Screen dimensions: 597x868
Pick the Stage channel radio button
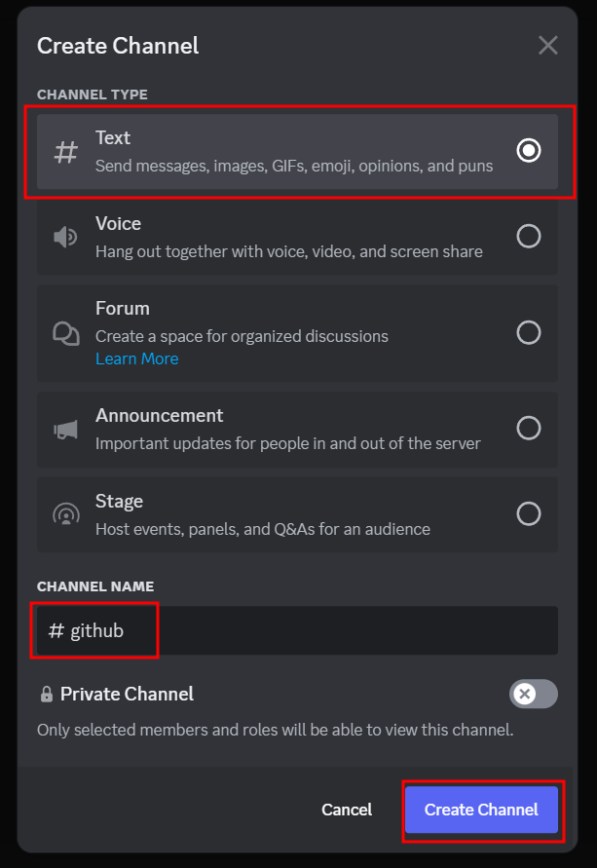529,513
